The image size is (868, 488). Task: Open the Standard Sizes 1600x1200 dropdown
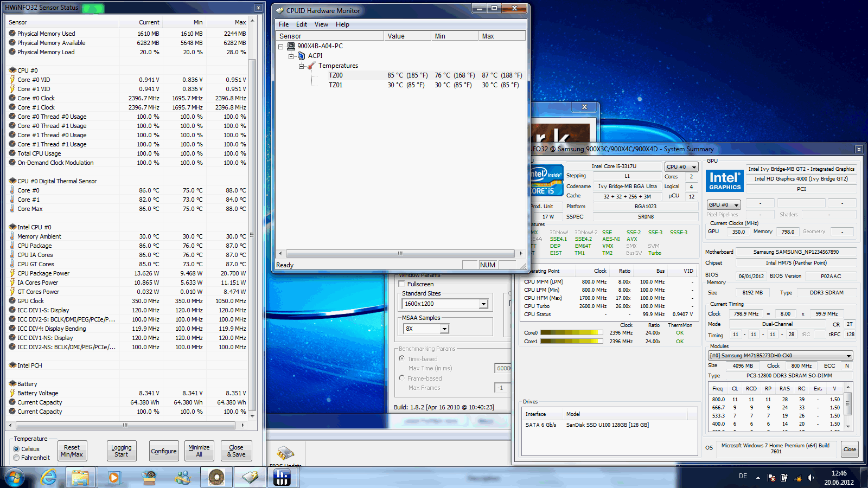click(483, 304)
